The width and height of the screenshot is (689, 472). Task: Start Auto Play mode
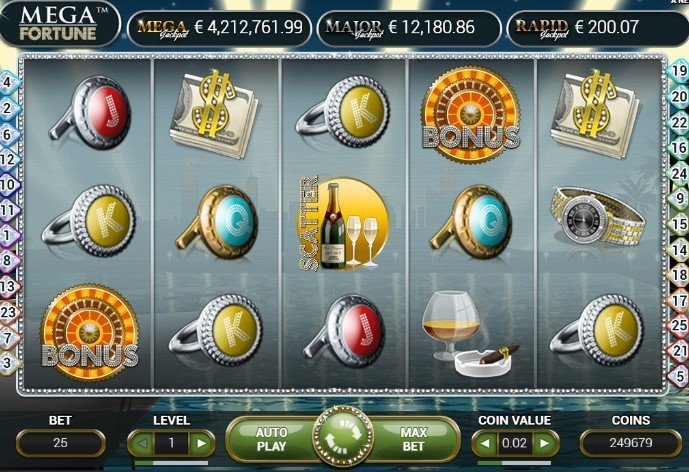272,439
